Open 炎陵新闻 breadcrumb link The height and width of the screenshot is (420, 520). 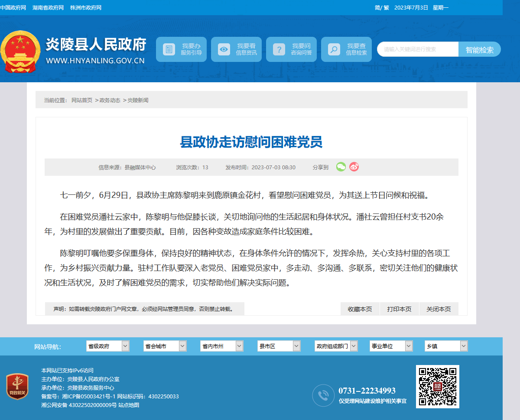coord(138,100)
